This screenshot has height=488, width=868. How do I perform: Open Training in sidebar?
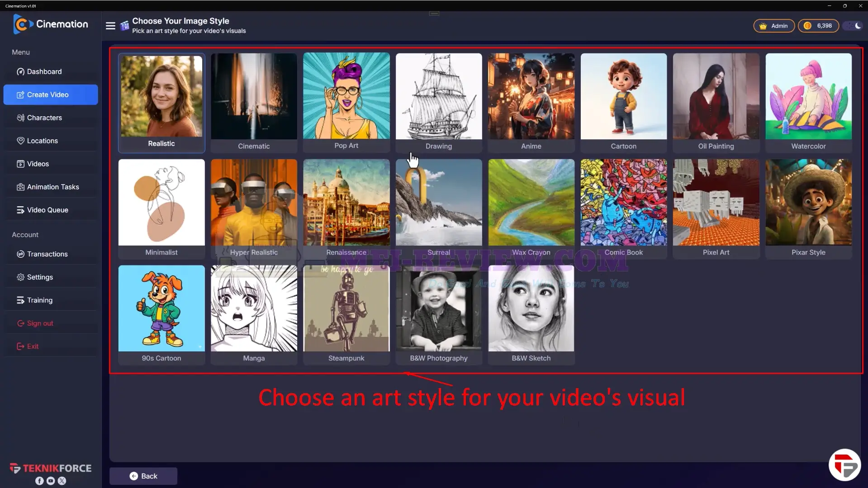[51, 300]
